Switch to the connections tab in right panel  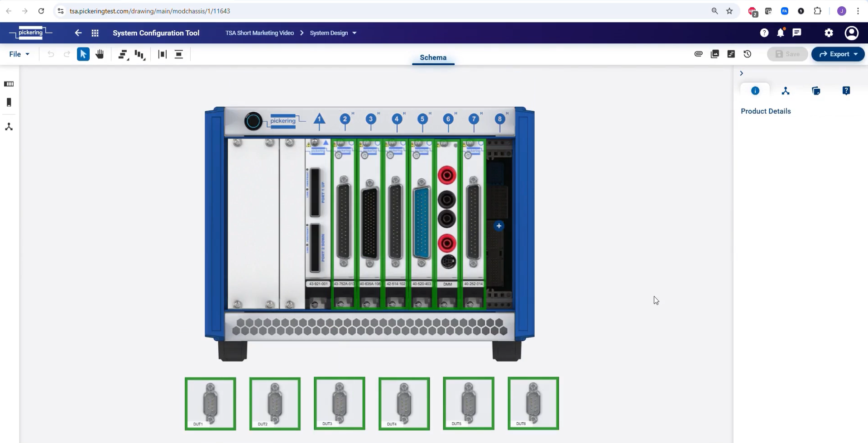point(785,91)
